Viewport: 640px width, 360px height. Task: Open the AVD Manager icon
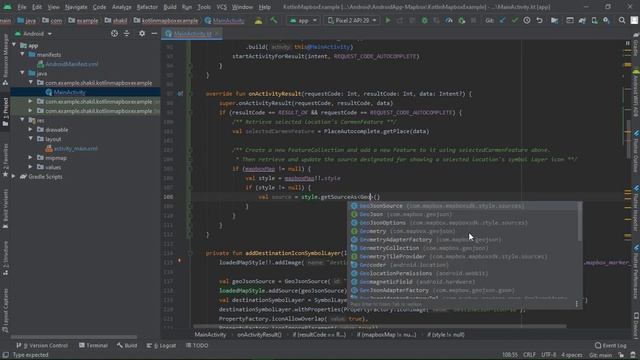(594, 20)
